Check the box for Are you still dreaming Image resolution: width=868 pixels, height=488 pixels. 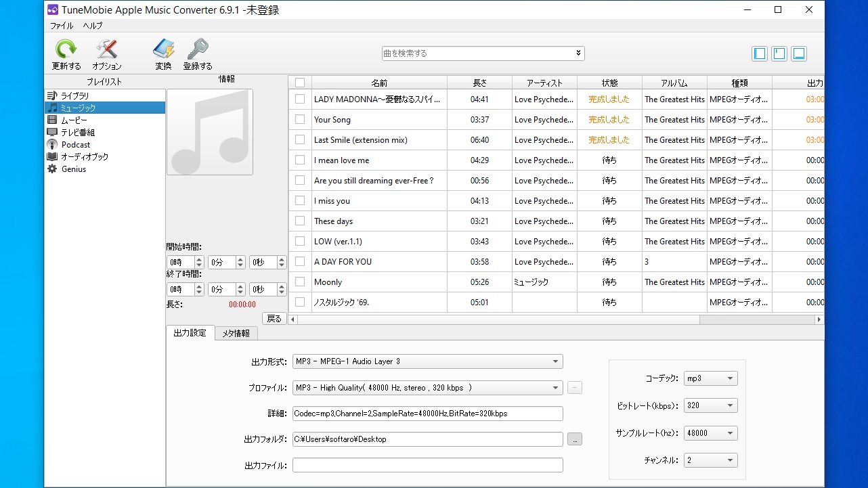pos(300,180)
